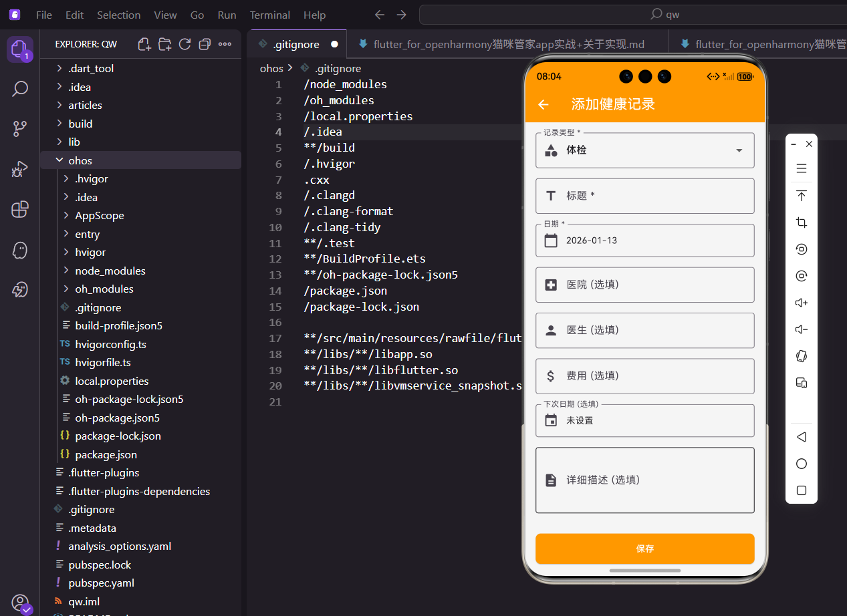Viewport: 847px width, 616px height.
Task: Open analysis_options.yaml file
Action: 120,546
